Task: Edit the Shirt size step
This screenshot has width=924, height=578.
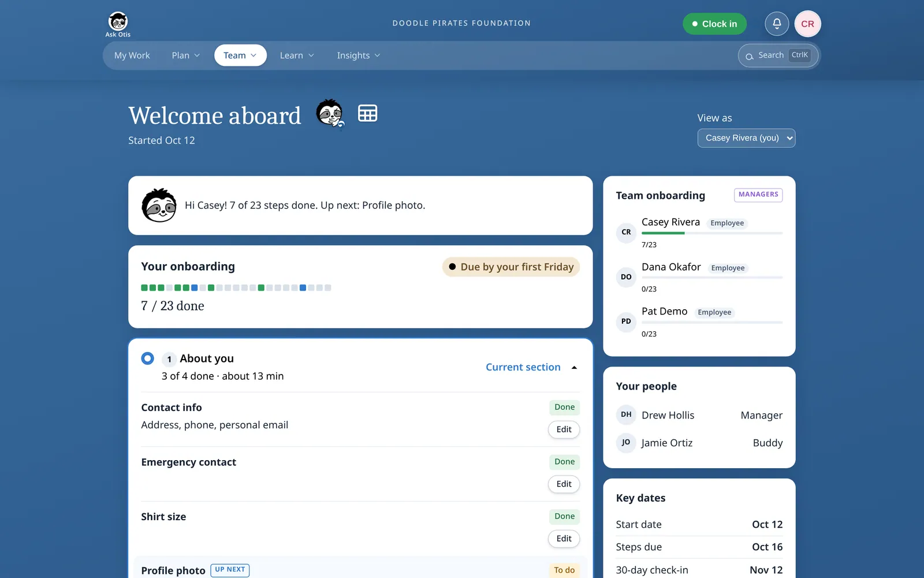Action: click(x=564, y=539)
